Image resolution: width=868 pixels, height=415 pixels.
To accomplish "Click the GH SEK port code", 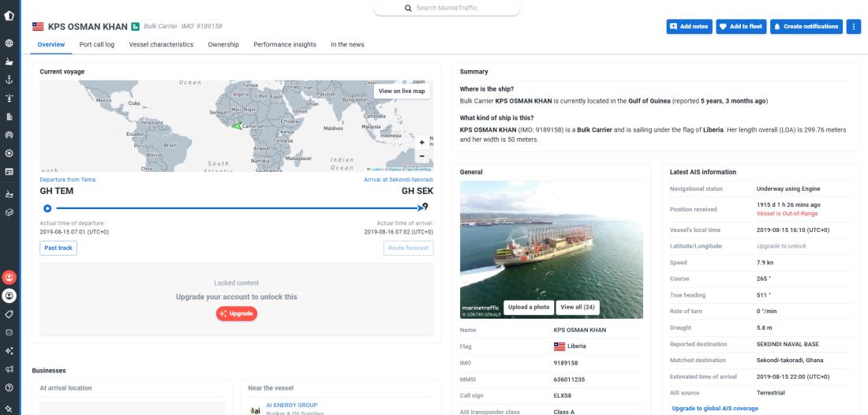I will pos(417,192).
